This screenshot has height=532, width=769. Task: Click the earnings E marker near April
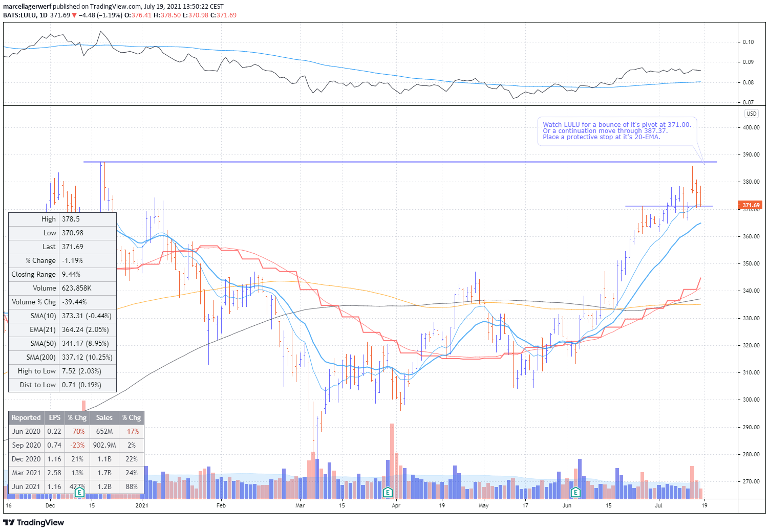pos(388,493)
